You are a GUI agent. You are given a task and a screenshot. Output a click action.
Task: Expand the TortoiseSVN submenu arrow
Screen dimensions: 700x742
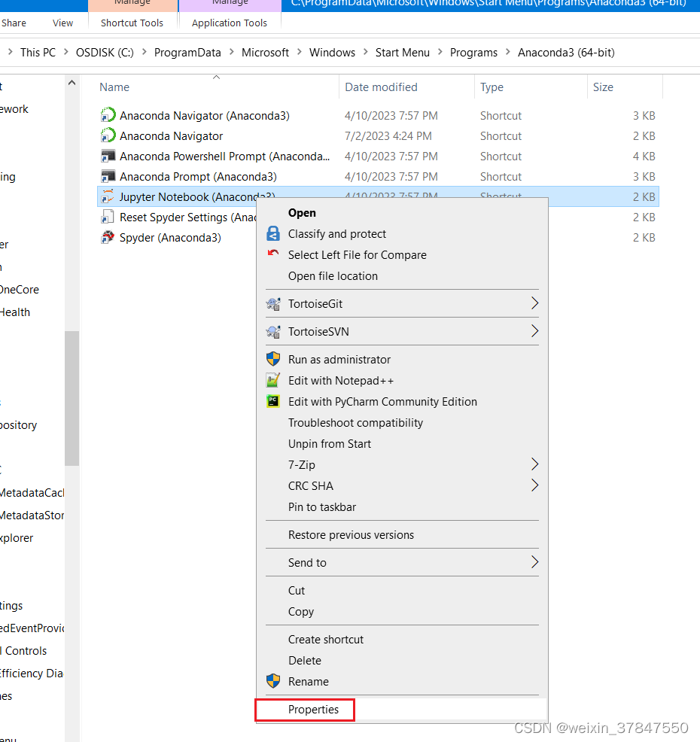535,331
